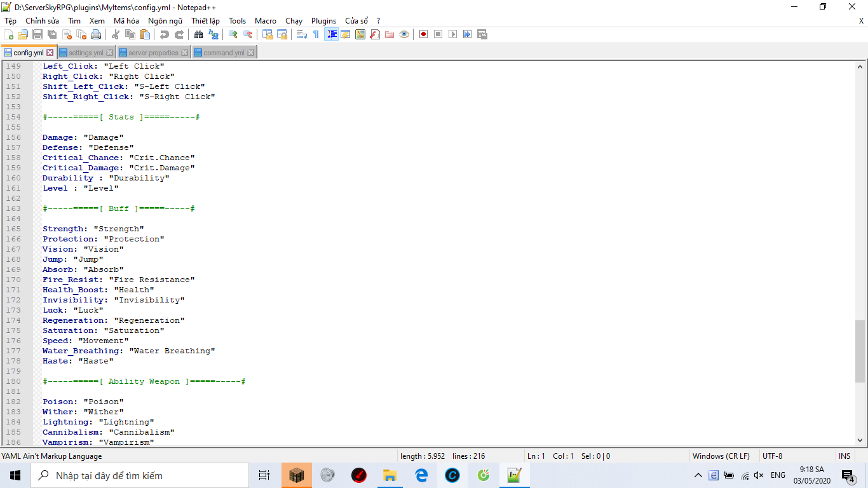Click the Zoom In magnifier icon
Screen dimensions: 868x488
coord(233,34)
